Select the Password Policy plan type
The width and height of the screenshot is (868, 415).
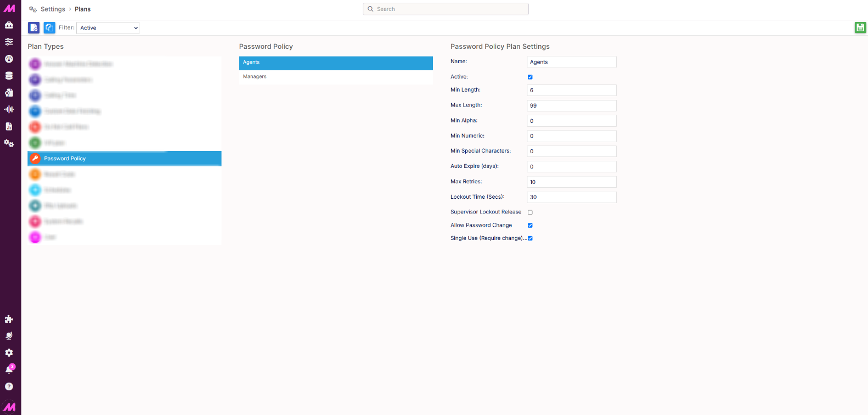[125, 159]
